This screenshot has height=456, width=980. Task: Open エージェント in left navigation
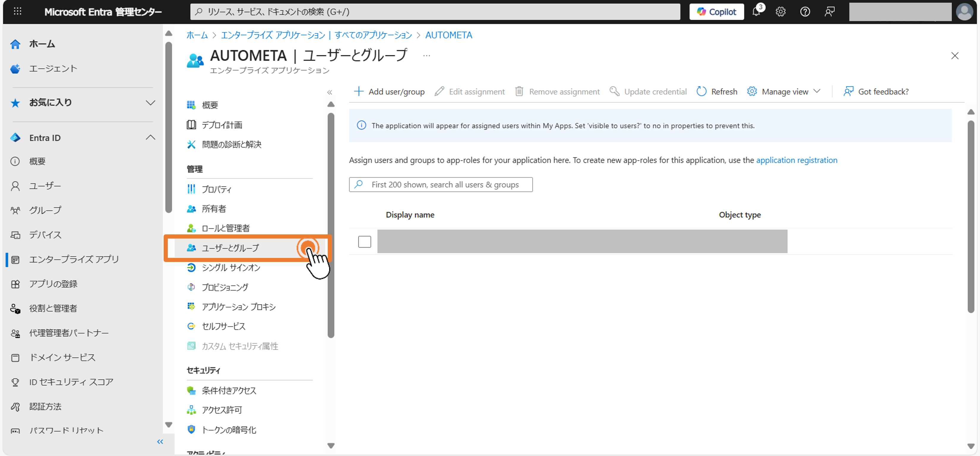[53, 69]
